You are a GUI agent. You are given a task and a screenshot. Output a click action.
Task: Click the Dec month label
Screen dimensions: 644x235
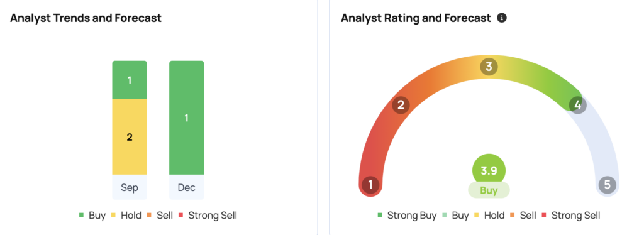click(186, 187)
